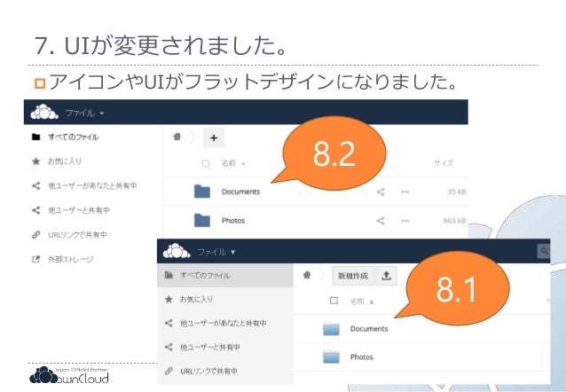Click the plus new button in 8.2
This screenshot has width=566, height=392.
(x=214, y=137)
